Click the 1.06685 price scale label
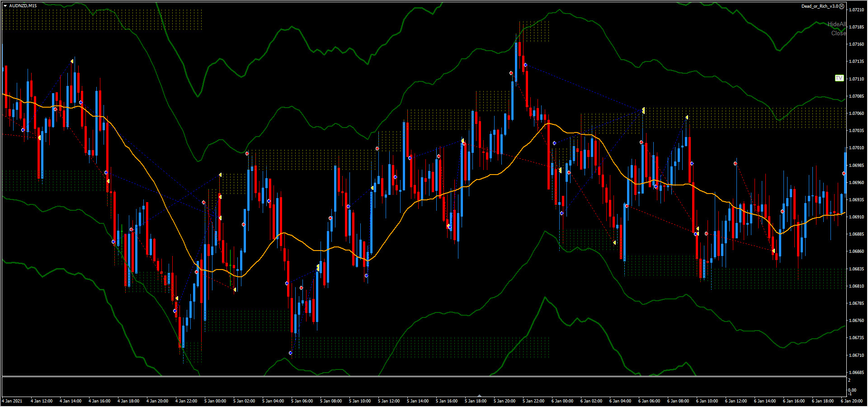Image resolution: width=868 pixels, height=407 pixels. (856, 373)
